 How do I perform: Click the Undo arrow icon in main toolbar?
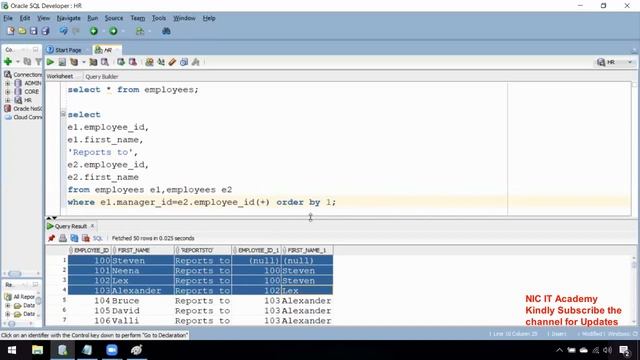click(x=63, y=31)
